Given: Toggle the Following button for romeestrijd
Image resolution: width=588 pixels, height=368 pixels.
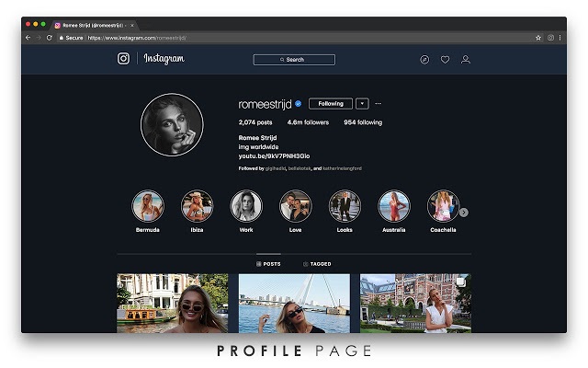Looking at the screenshot, I should [331, 104].
